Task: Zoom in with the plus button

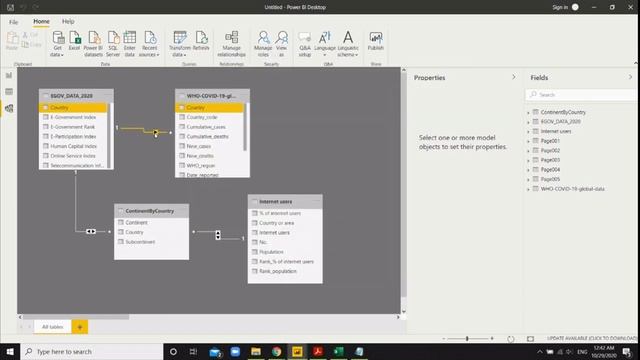Action: (x=492, y=338)
